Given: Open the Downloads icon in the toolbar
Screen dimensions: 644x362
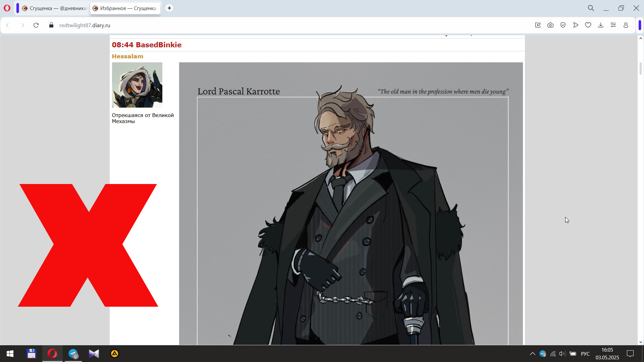Looking at the screenshot, I should (601, 25).
